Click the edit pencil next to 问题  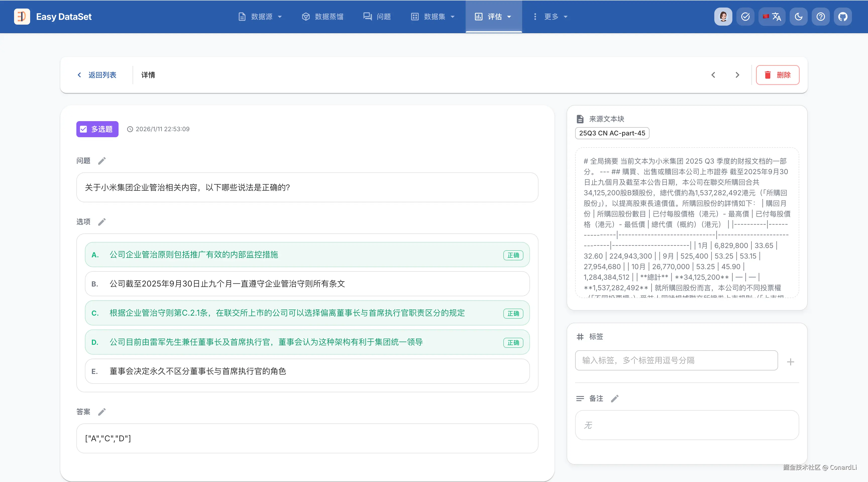(x=102, y=161)
